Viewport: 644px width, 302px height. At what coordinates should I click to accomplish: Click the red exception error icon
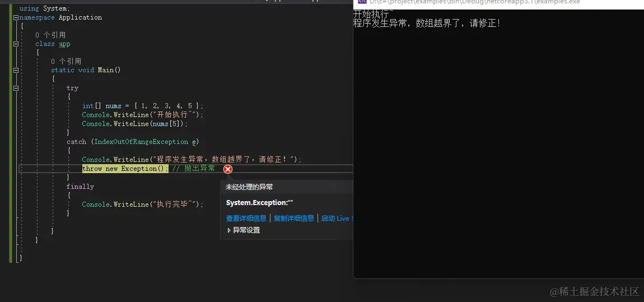tap(228, 169)
